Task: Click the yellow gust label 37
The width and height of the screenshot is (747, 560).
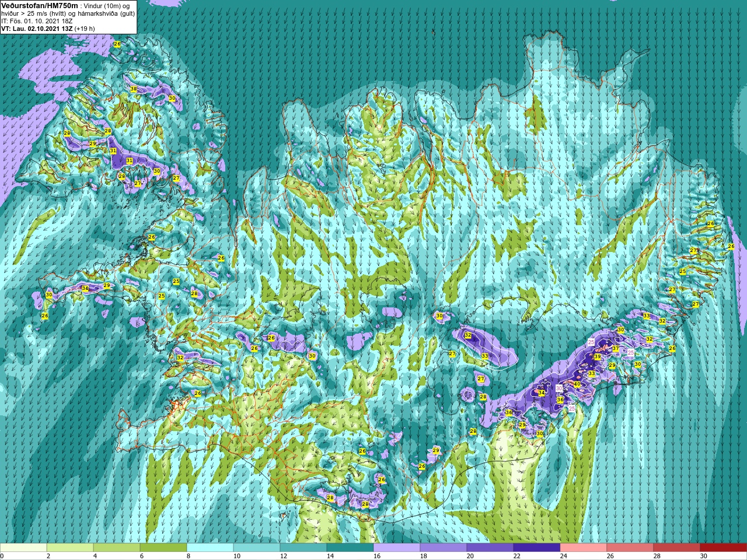Action: 616,348
